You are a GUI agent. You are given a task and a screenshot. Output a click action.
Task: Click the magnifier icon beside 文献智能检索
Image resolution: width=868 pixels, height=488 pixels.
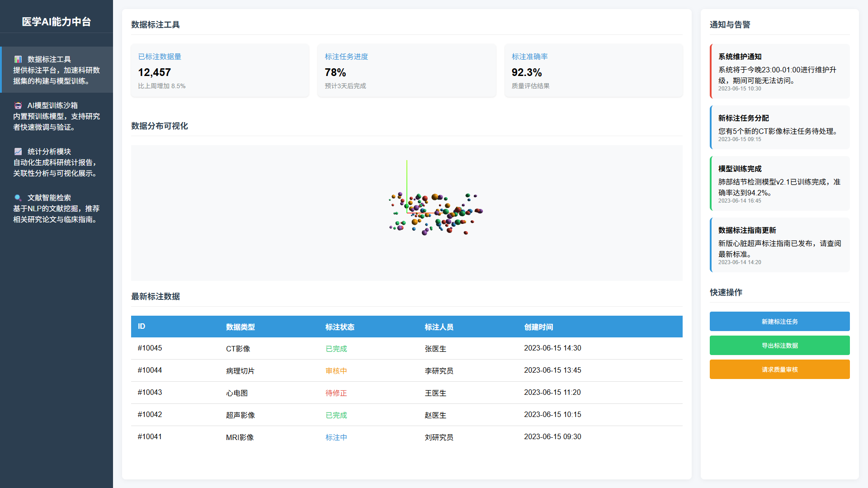coord(18,198)
